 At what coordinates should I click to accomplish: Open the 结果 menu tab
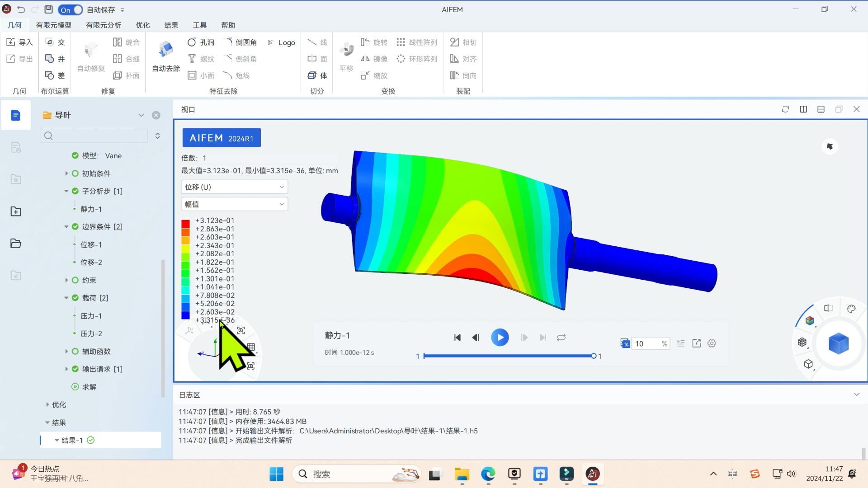click(x=171, y=25)
